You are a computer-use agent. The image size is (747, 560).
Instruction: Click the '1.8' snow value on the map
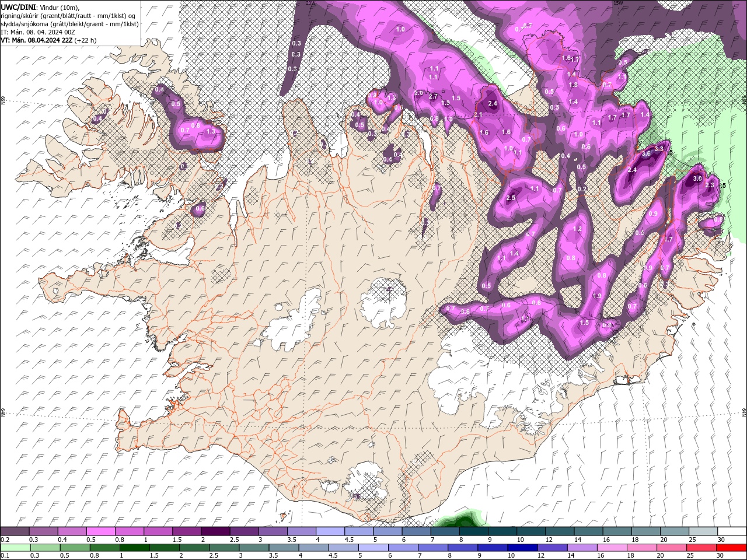(573, 85)
